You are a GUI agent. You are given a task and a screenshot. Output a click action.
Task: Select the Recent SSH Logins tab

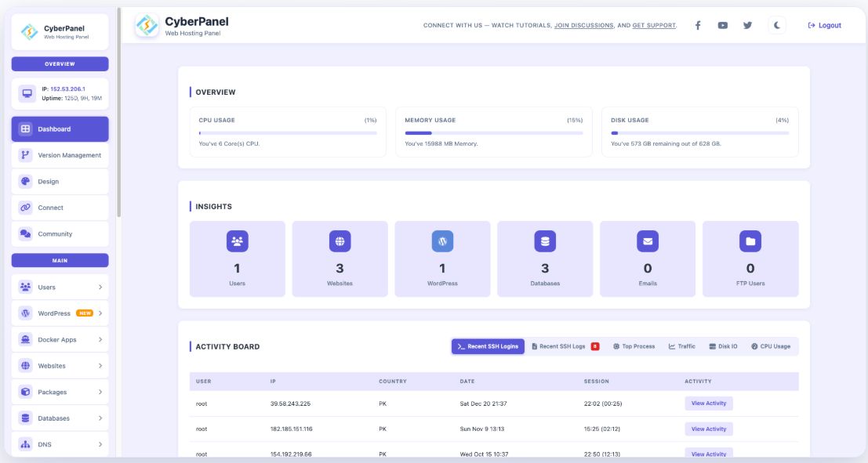[488, 346]
